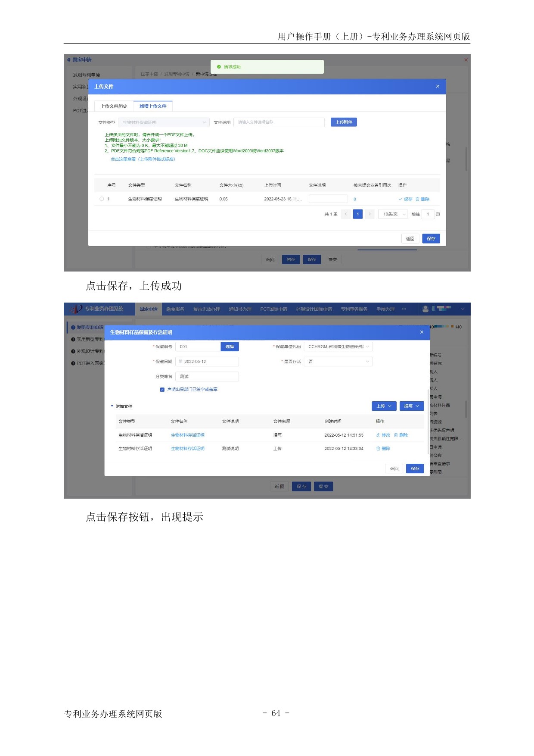
Task: Open the 是否存活 dropdown
Action: click(338, 362)
